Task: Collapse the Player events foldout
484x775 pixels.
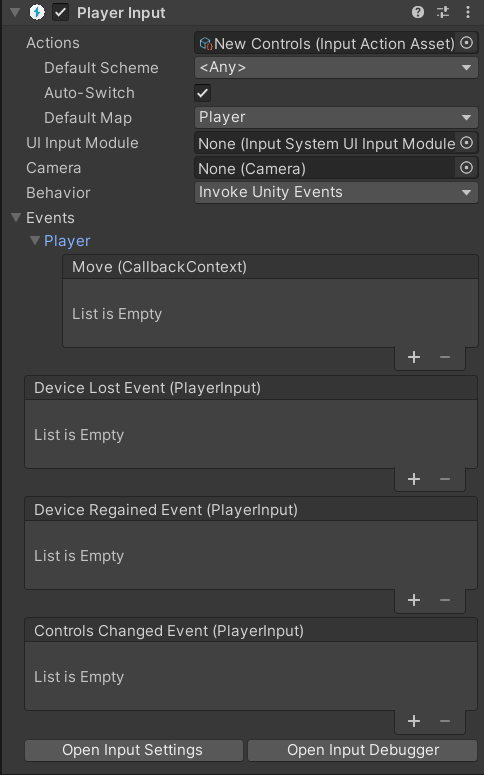Action: pyautogui.click(x=35, y=240)
